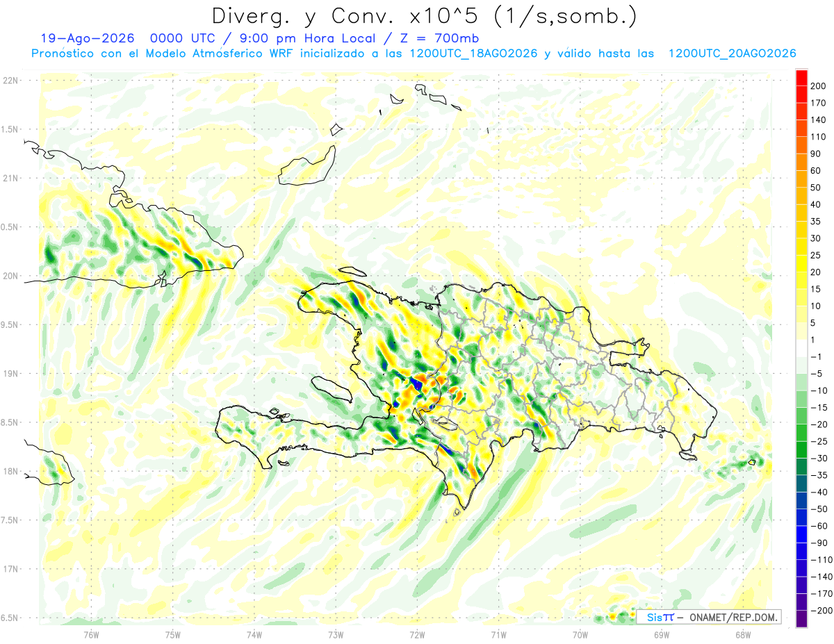The height and width of the screenshot is (644, 834).
Task: Click the '22N' latitude axis label
Action: pos(10,81)
